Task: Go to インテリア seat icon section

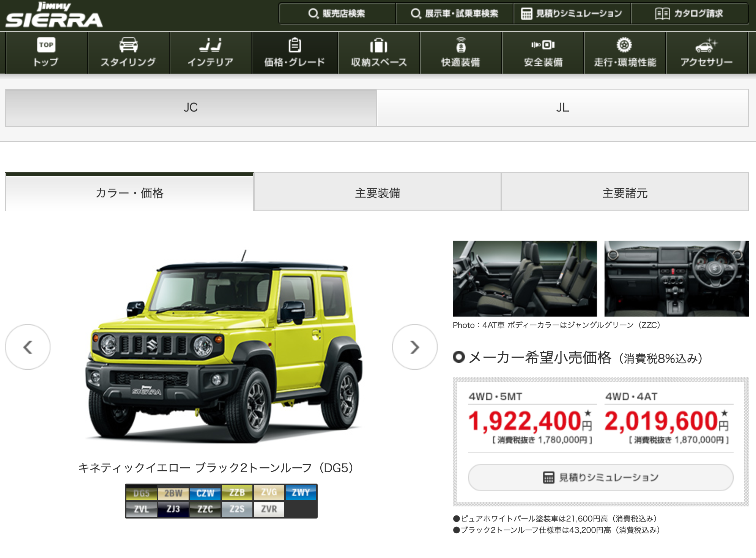Action: (x=211, y=53)
